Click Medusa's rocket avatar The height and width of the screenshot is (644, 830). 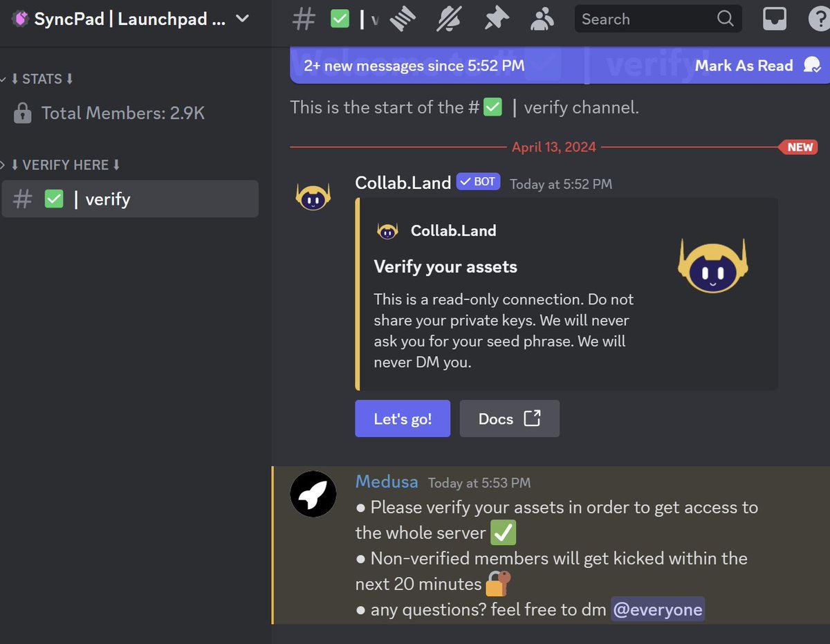[x=313, y=494]
